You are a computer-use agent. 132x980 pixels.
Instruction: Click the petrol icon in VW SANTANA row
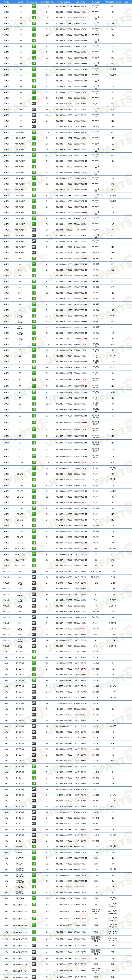pos(34,898)
